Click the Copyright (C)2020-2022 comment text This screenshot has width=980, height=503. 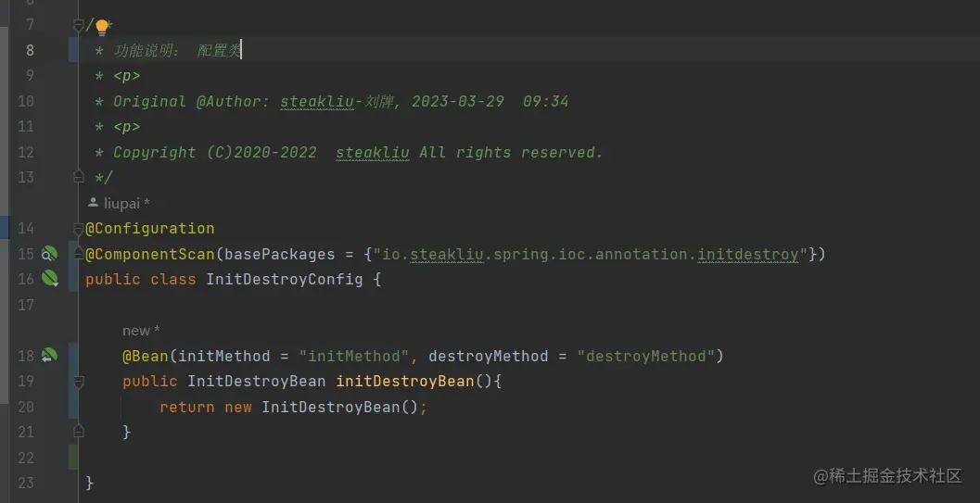tap(215, 152)
